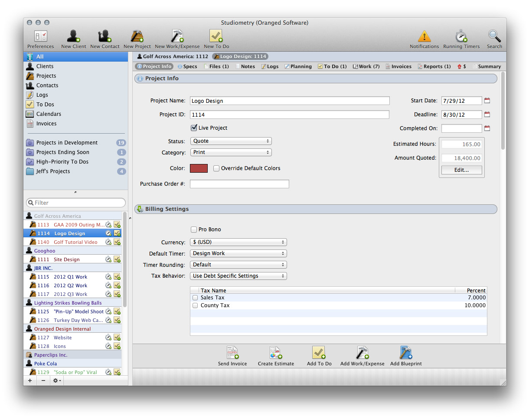Screen dimensions: 529x420
Task: Click the Create Estimate icon
Action: (276, 353)
